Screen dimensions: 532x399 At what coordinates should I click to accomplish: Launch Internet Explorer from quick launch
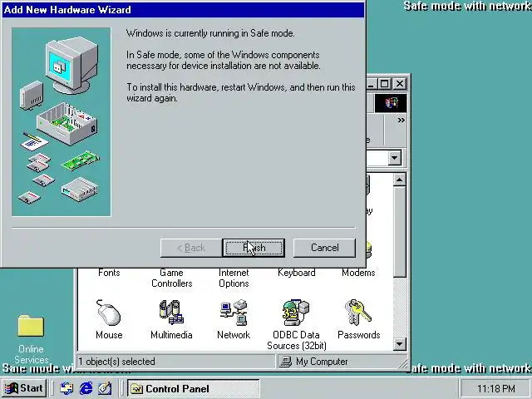pos(86,388)
